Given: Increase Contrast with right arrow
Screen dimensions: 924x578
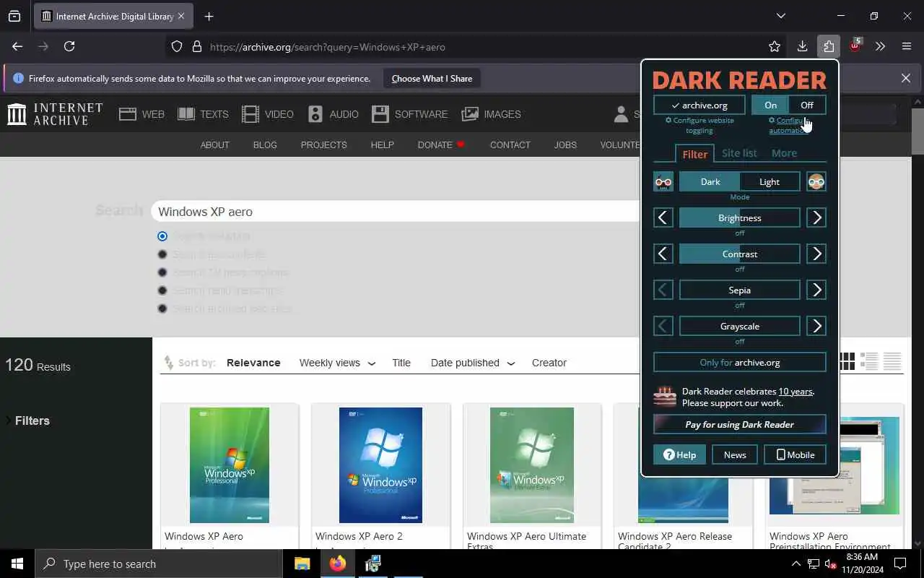Looking at the screenshot, I should pos(816,254).
